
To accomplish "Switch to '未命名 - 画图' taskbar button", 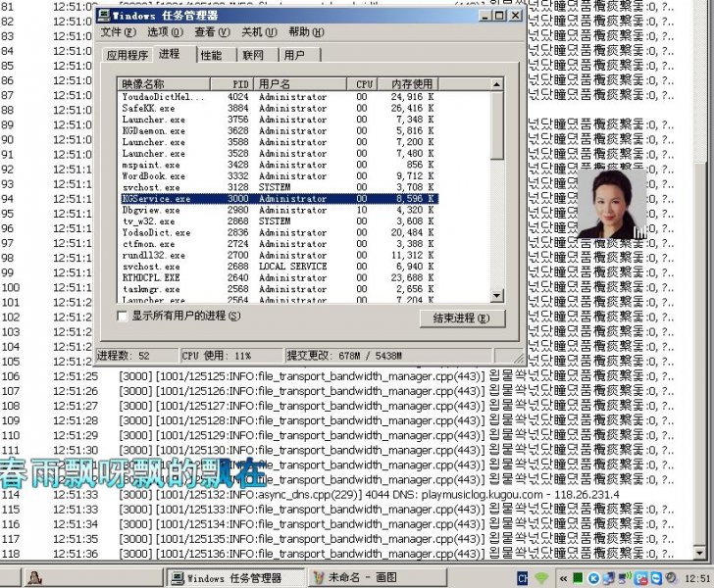I will [377, 578].
